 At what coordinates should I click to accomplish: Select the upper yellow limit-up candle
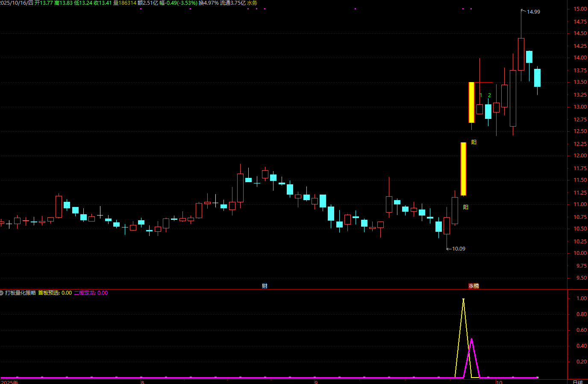pos(471,102)
